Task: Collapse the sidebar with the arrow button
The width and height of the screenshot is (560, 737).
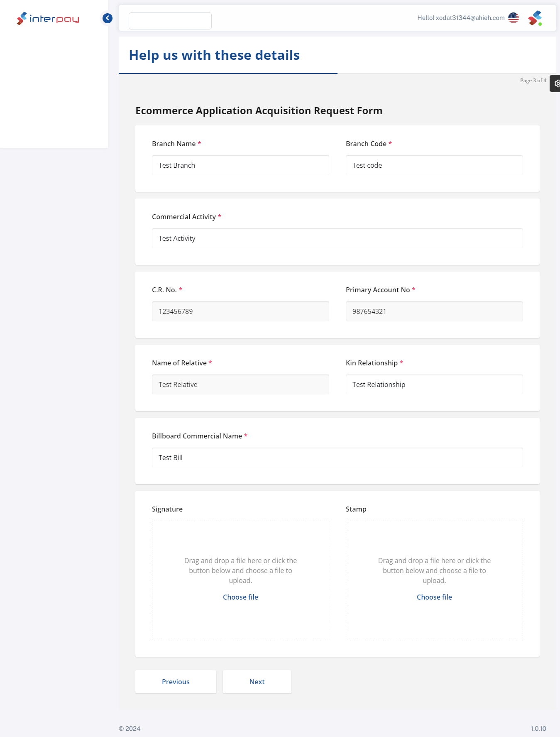Action: point(108,18)
